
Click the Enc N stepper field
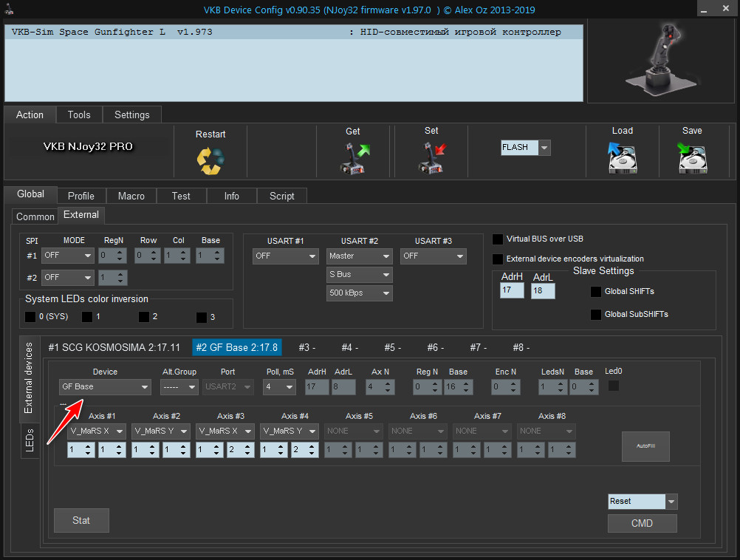505,386
